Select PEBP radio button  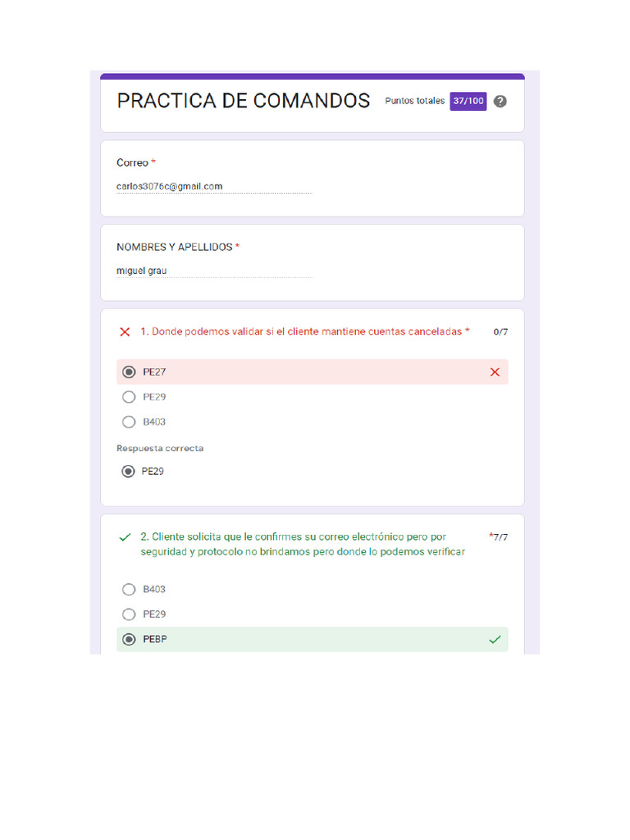[x=129, y=640]
